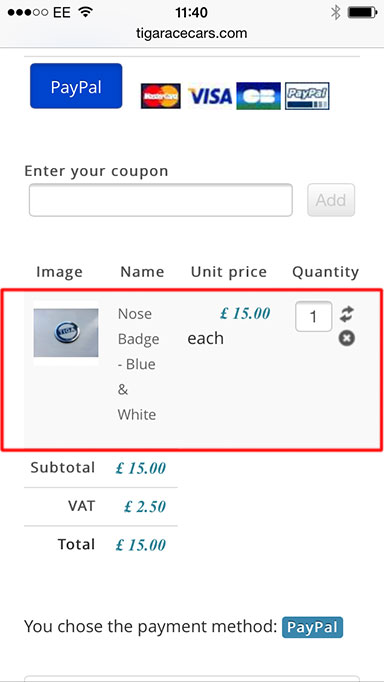Image resolution: width=384 pixels, height=682 pixels.
Task: Click the Add coupon button
Action: (x=331, y=200)
